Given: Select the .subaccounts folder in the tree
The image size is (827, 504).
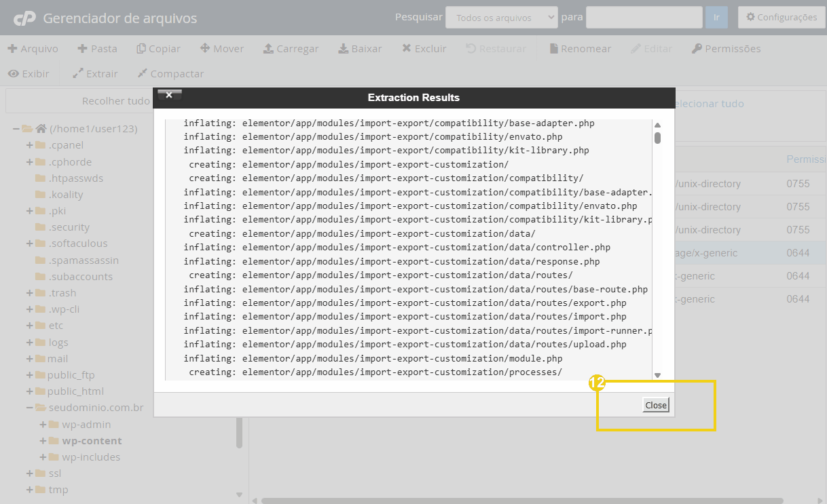Looking at the screenshot, I should 80,277.
